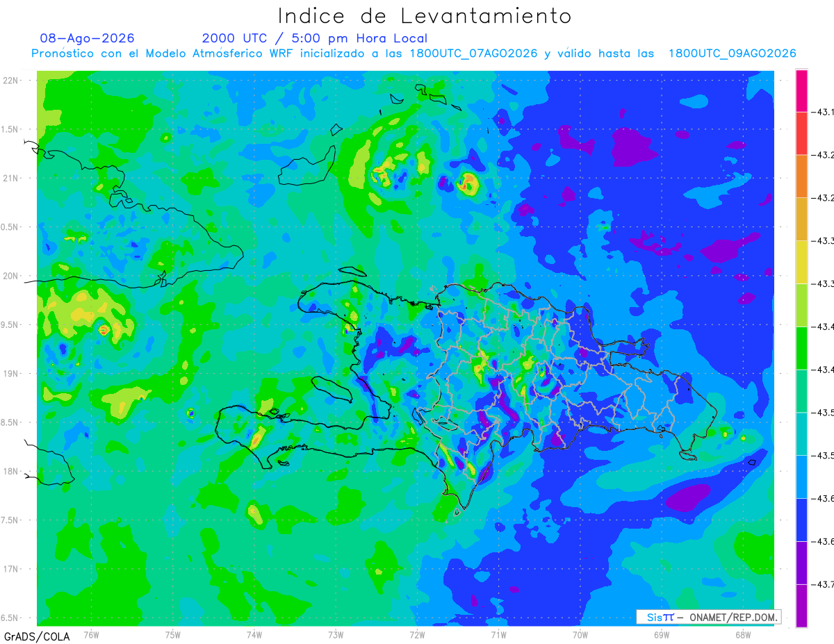Click the 'ONAMET/REP.DOM.' credit box
Screen dimensions: 834x644
click(x=708, y=617)
